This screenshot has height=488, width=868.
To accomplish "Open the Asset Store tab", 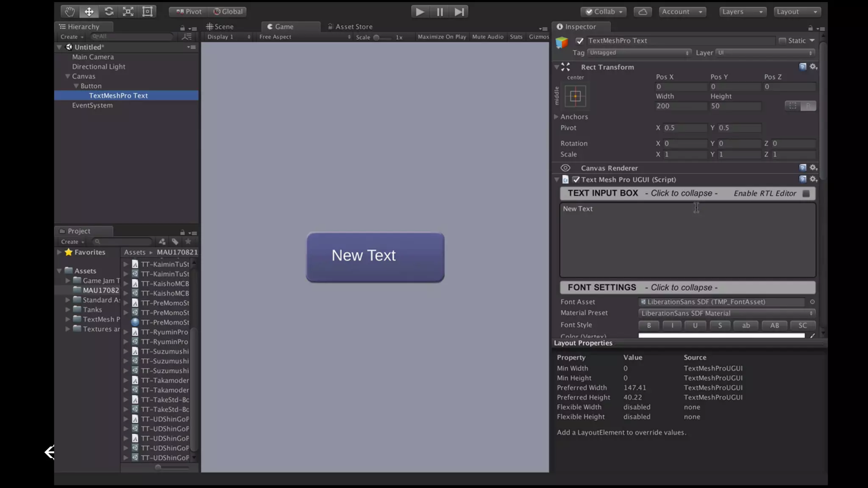I will coord(350,27).
